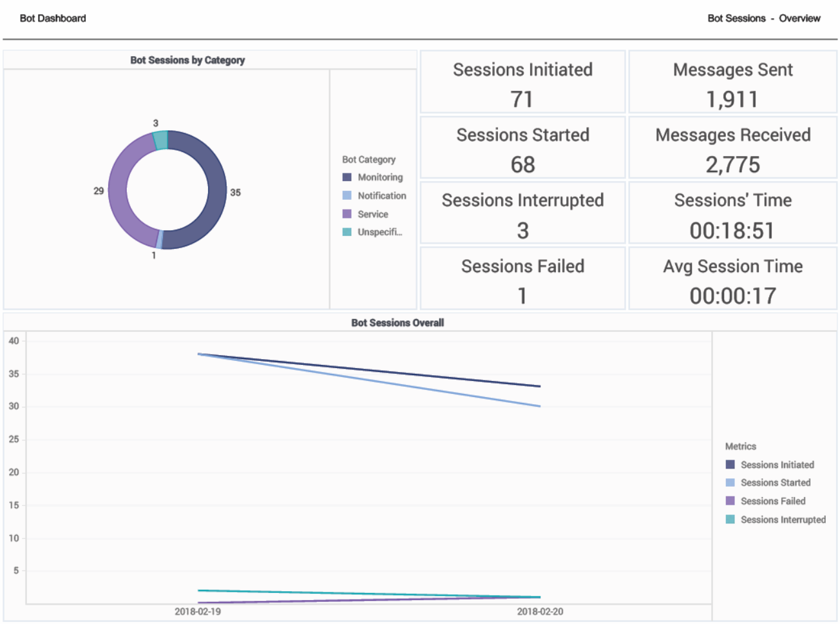Click the Sessions Initiated value 71

click(x=522, y=99)
